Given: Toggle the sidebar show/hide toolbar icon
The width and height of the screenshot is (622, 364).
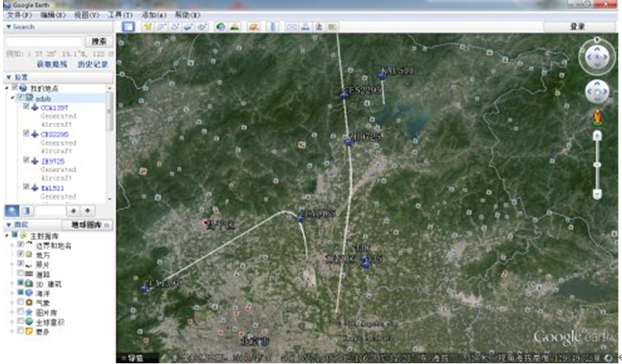Looking at the screenshot, I should coord(128,27).
